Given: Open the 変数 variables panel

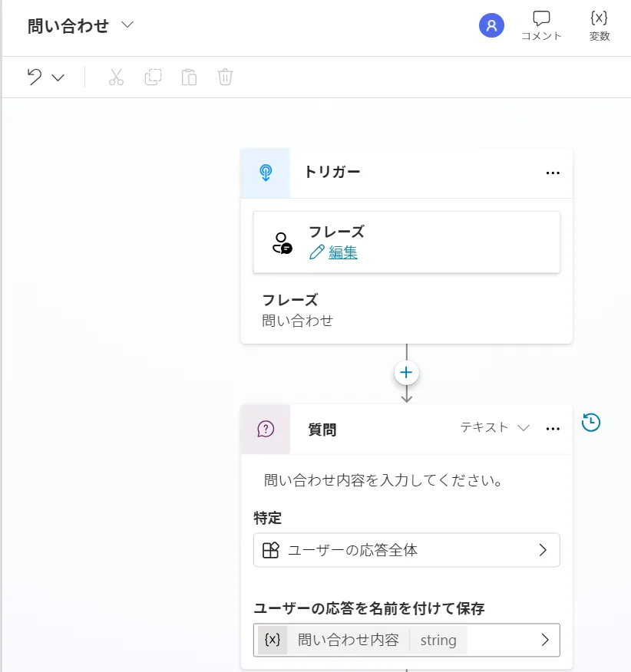Looking at the screenshot, I should (599, 25).
